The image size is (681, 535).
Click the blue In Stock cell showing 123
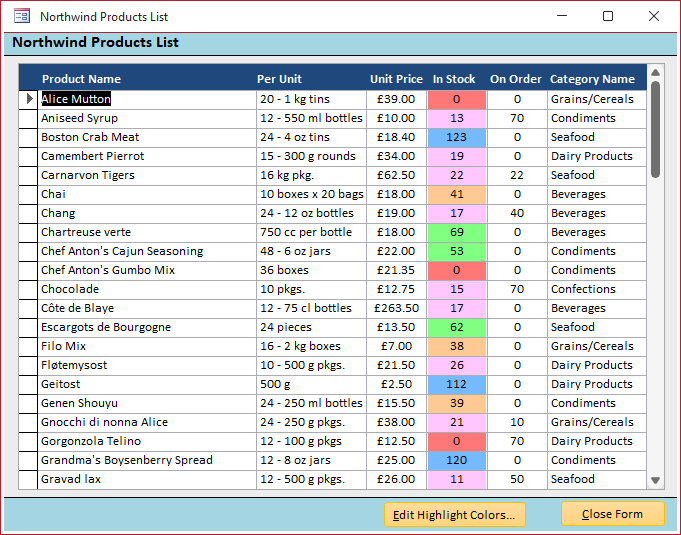[456, 137]
